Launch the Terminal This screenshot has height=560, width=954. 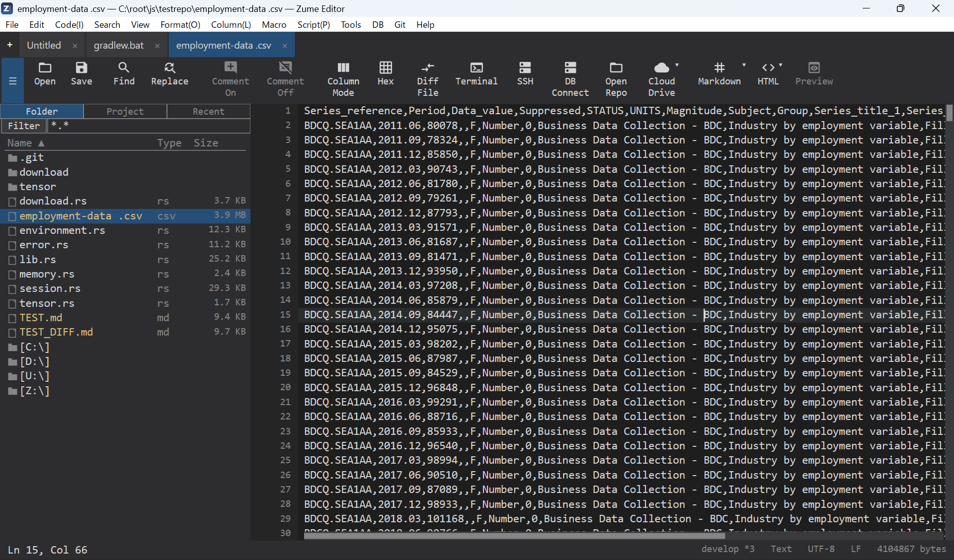pyautogui.click(x=477, y=74)
